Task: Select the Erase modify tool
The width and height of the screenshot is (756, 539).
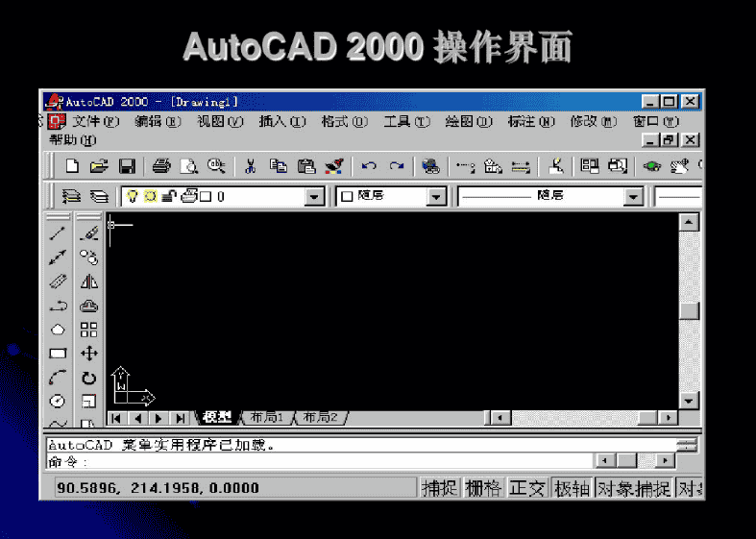Action: [x=88, y=233]
